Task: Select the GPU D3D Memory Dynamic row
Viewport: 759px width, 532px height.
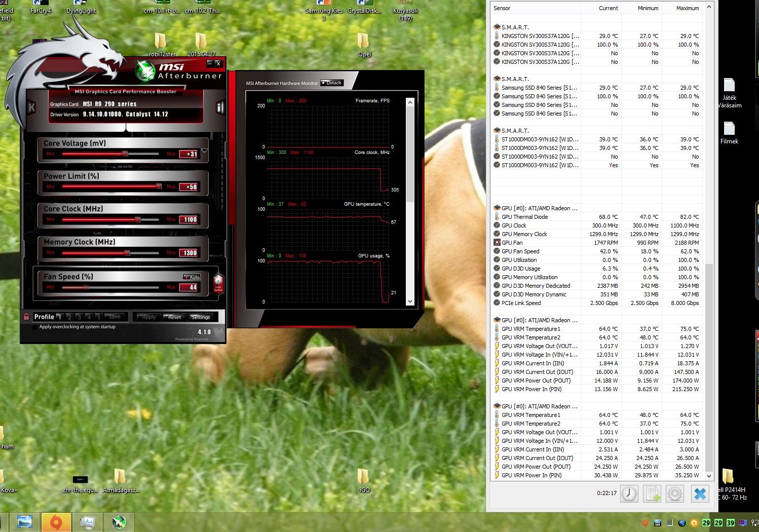Action: click(597, 294)
